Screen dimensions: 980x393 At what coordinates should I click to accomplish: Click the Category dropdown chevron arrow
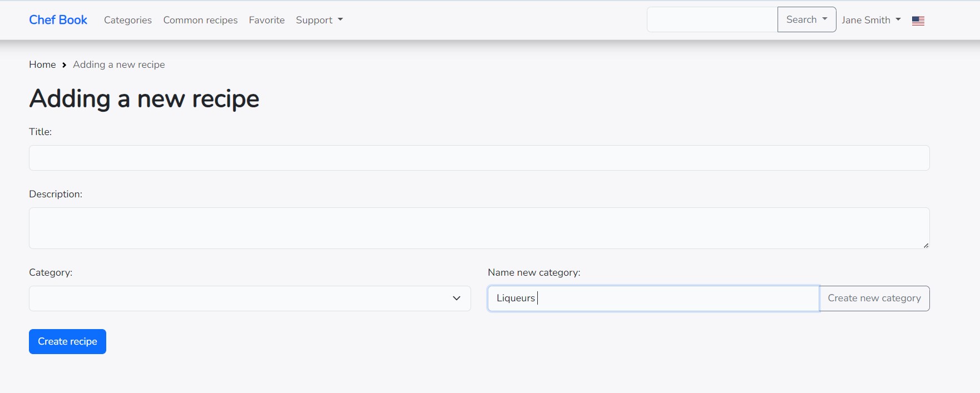coord(456,299)
